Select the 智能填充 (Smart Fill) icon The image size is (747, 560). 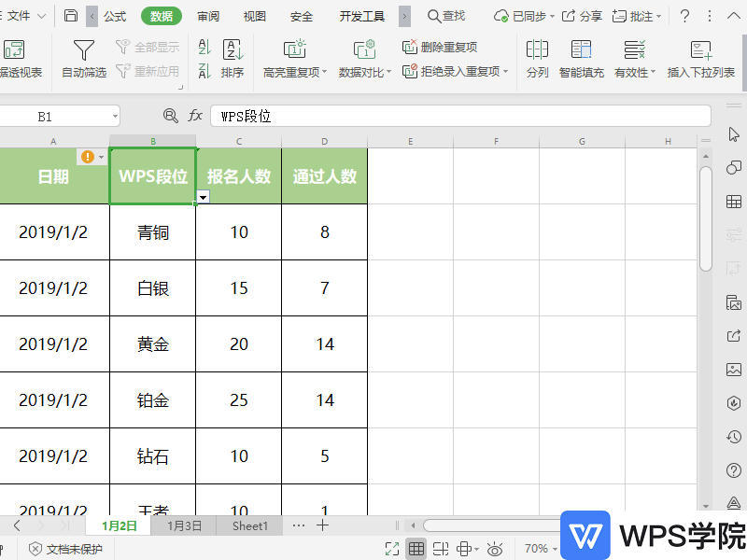pyautogui.click(x=581, y=56)
